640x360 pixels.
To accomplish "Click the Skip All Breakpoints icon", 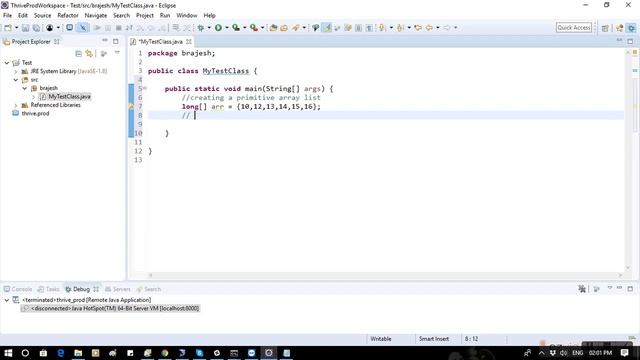I will 83,28.
